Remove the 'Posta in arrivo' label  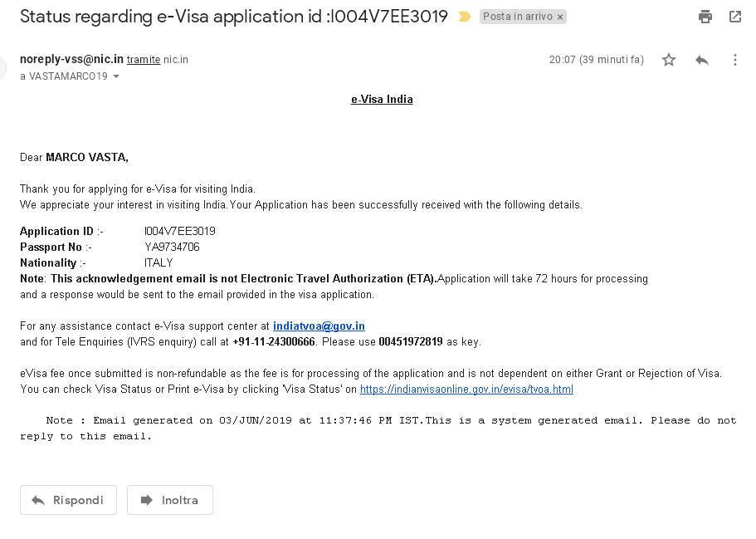560,17
